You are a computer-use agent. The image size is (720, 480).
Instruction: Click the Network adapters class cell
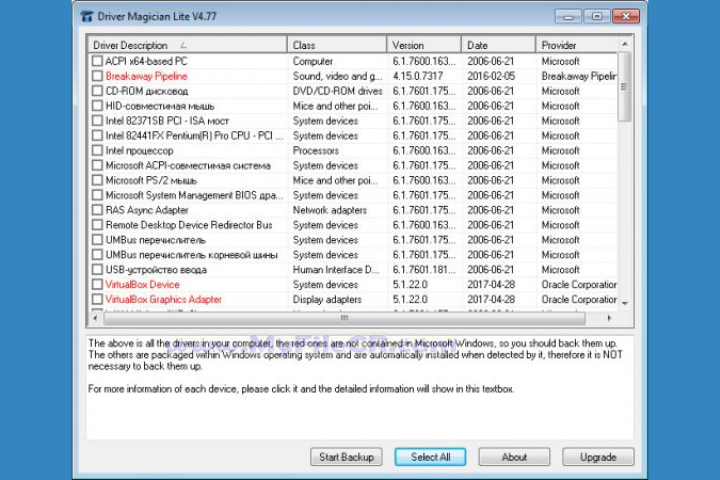point(330,210)
